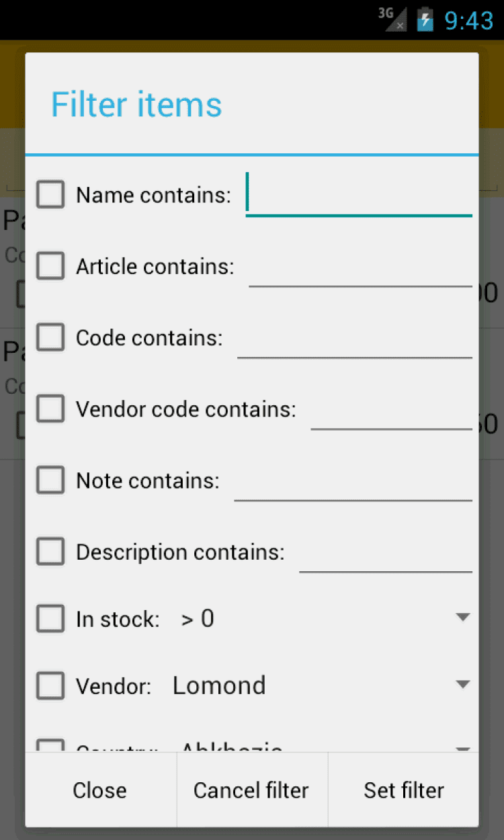504x840 pixels.
Task: Enable the Note contains checkbox
Action: (50, 480)
